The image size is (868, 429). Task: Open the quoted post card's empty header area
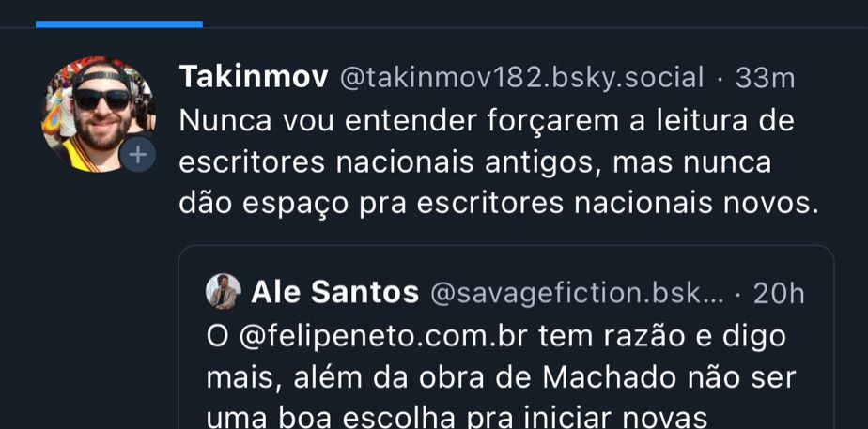tap(506, 259)
